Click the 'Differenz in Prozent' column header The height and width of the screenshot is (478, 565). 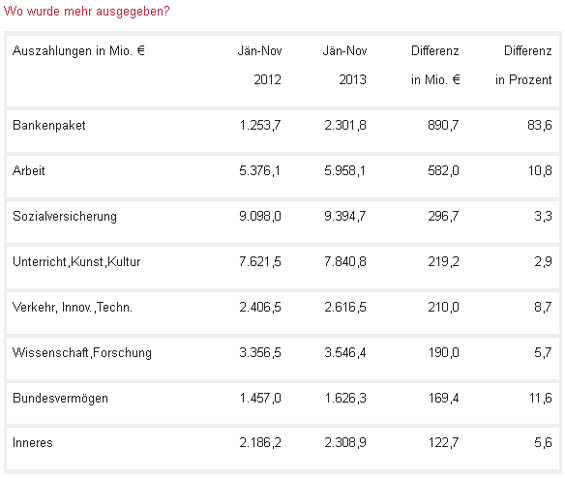click(523, 65)
